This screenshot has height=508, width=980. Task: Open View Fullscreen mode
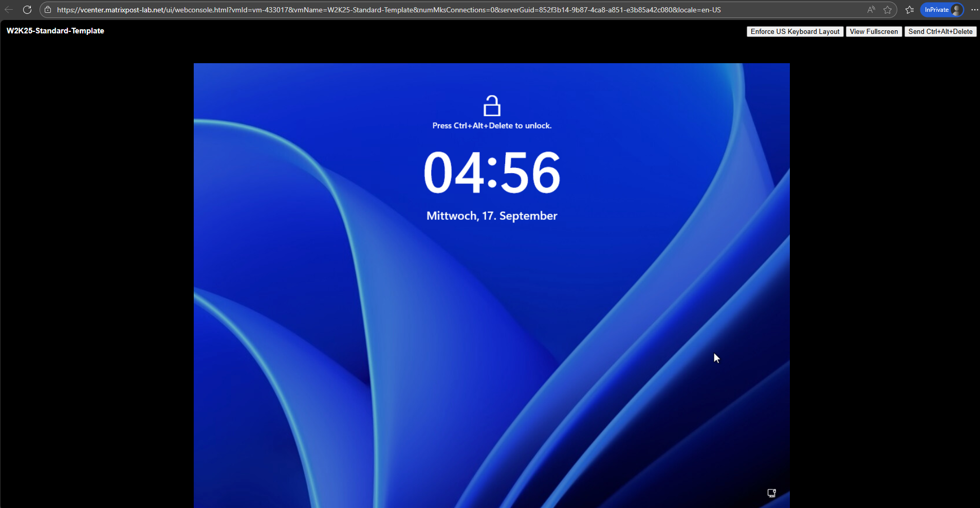click(x=874, y=32)
